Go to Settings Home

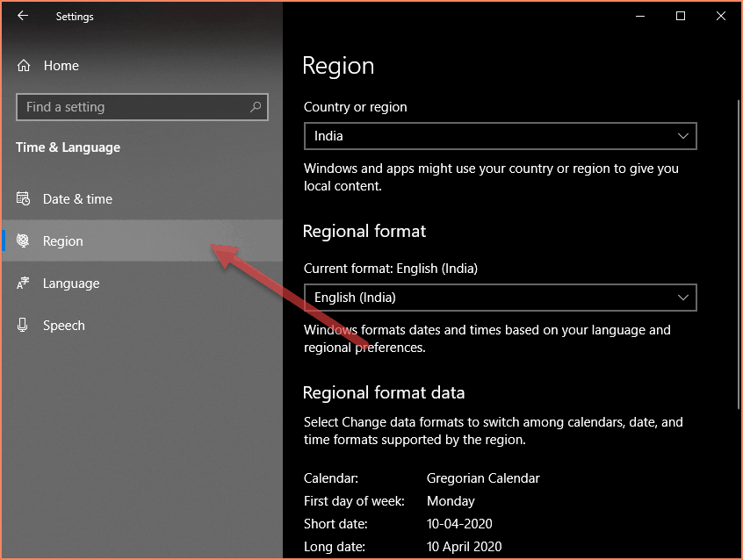(61, 66)
